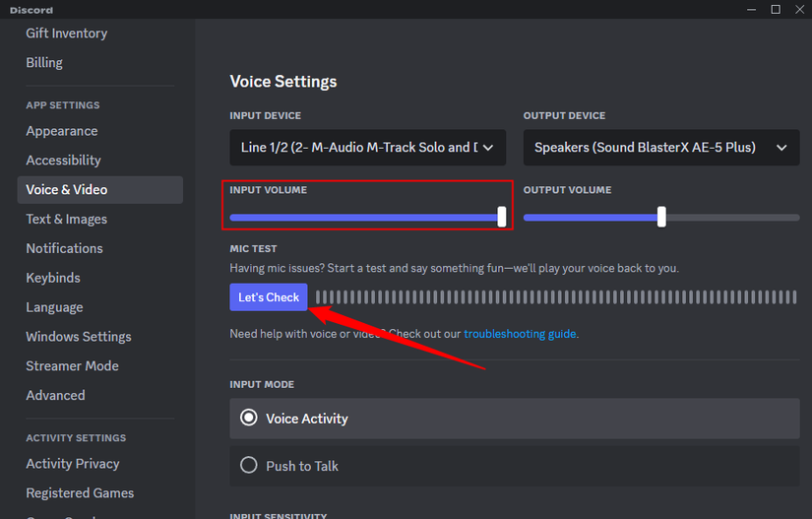Click the Let's Check mic test button
This screenshot has height=519, width=812.
point(269,297)
